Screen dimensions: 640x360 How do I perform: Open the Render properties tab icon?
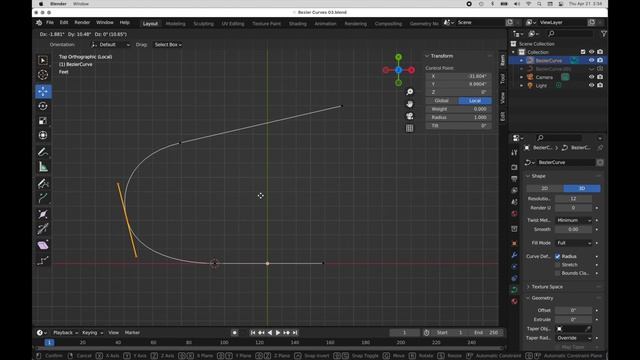click(514, 167)
